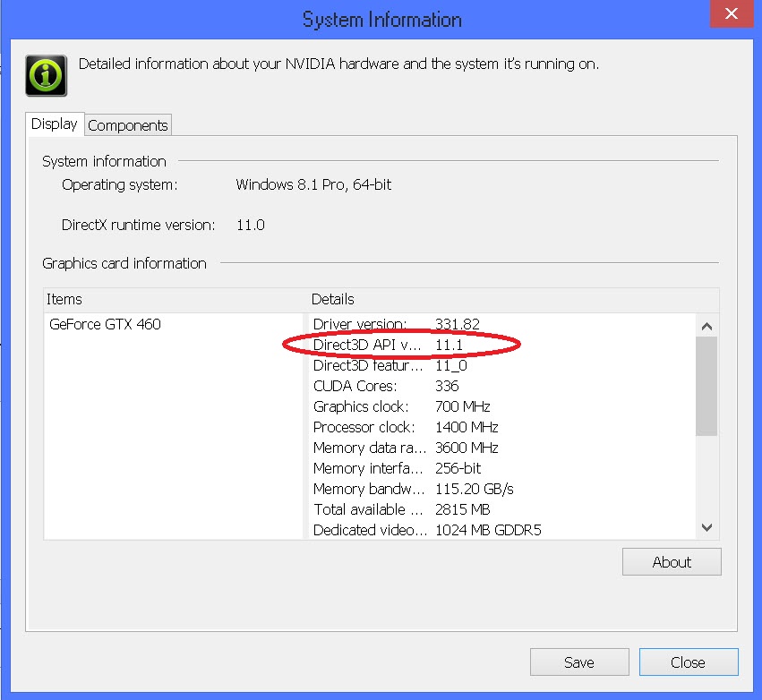762x700 pixels.
Task: Click the value 2815 MB
Action: click(x=463, y=509)
